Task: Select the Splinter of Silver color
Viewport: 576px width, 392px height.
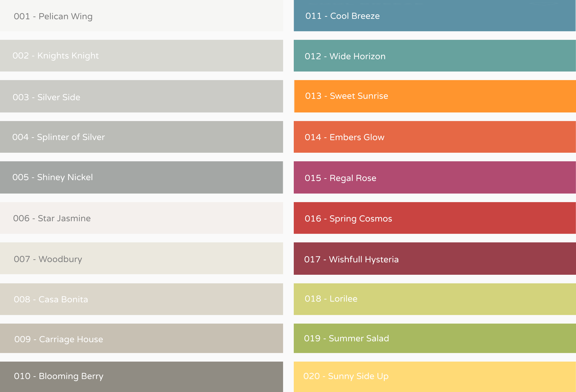Action: [x=142, y=137]
